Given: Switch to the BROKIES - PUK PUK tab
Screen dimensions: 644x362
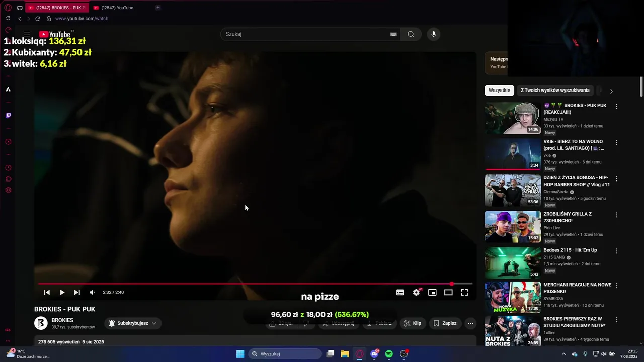Looking at the screenshot, I should (57, 8).
